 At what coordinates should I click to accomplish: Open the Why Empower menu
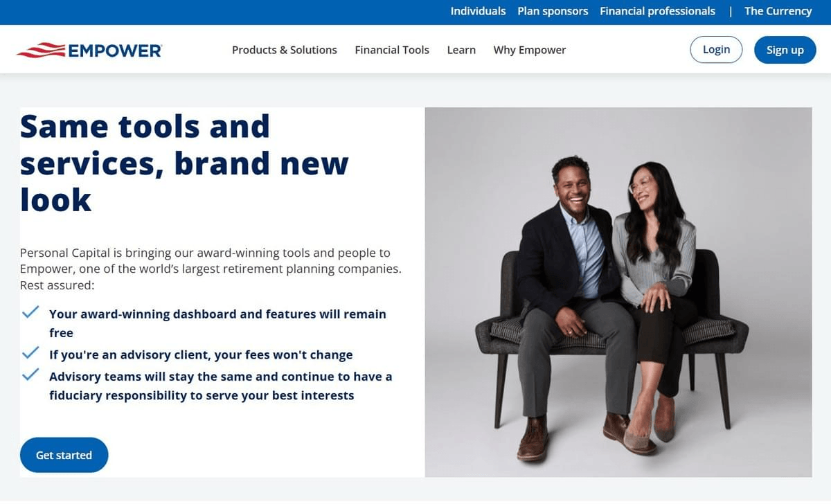(x=530, y=50)
